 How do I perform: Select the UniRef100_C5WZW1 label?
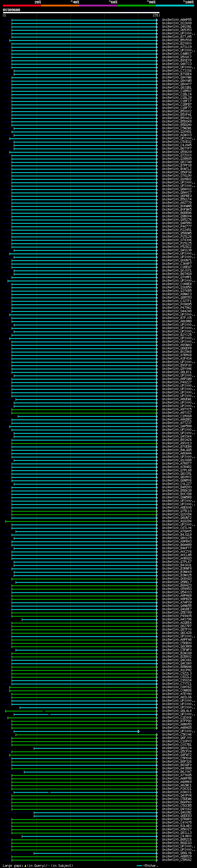click(x=177, y=128)
